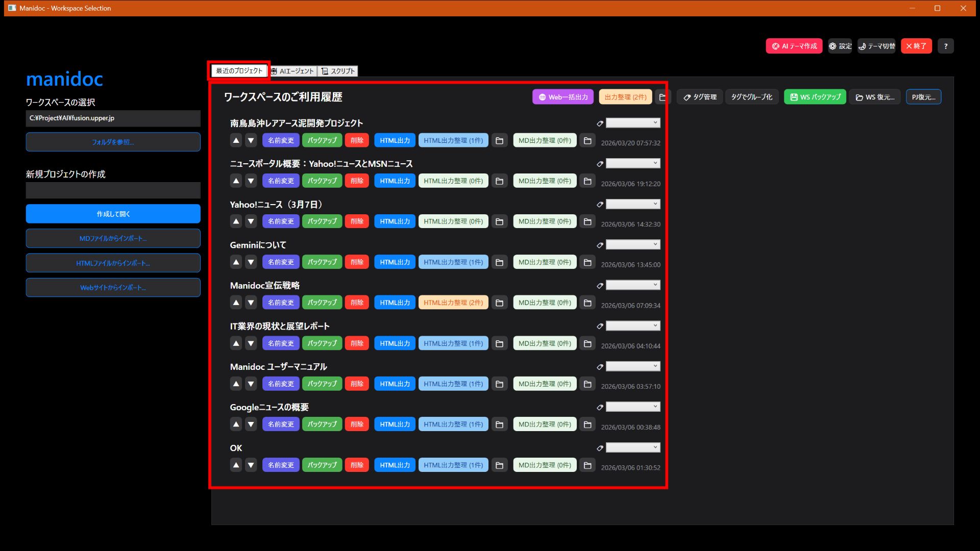Click フォルダを参照 to browse workspace folders
Image resolution: width=980 pixels, height=551 pixels.
point(113,142)
